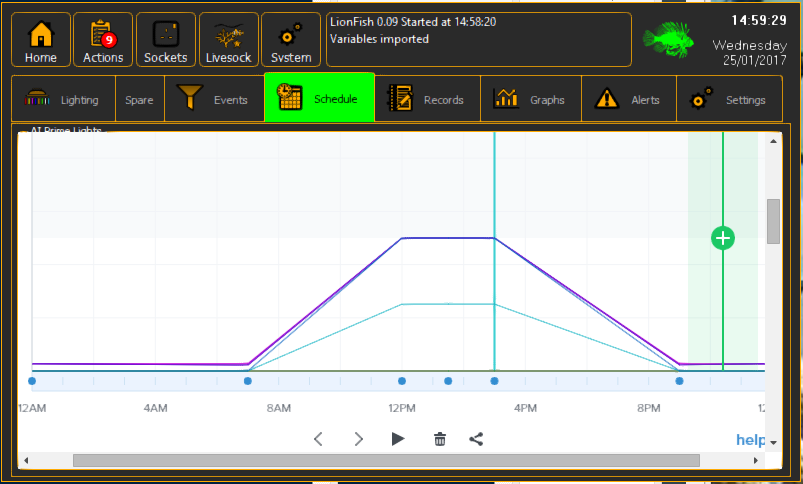Image resolution: width=803 pixels, height=484 pixels.
Task: Click the green lionfish logo
Action: point(669,39)
